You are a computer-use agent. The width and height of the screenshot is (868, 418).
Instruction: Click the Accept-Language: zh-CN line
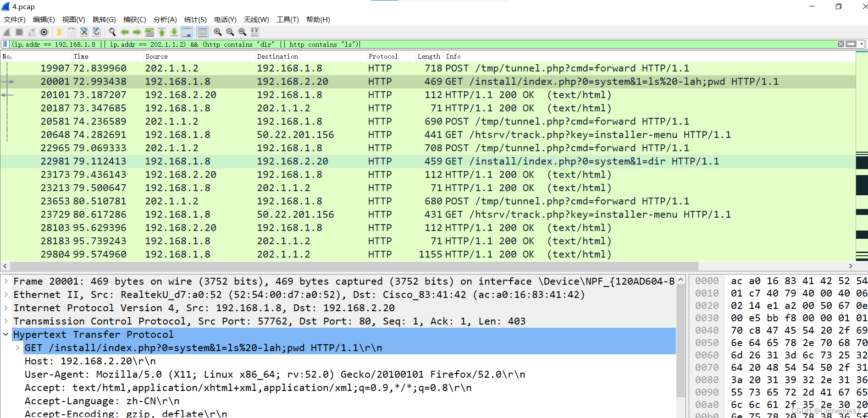point(102,401)
